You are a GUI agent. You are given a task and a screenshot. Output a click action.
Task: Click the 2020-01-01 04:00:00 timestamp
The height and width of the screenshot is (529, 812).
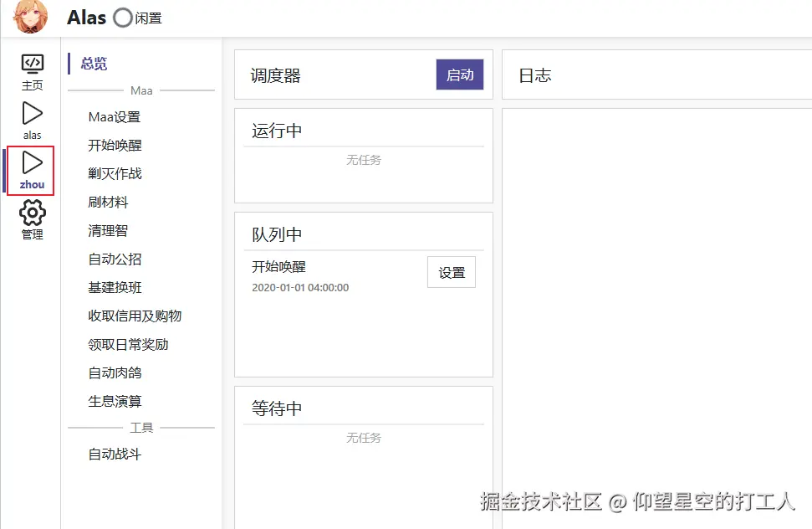pyautogui.click(x=300, y=288)
